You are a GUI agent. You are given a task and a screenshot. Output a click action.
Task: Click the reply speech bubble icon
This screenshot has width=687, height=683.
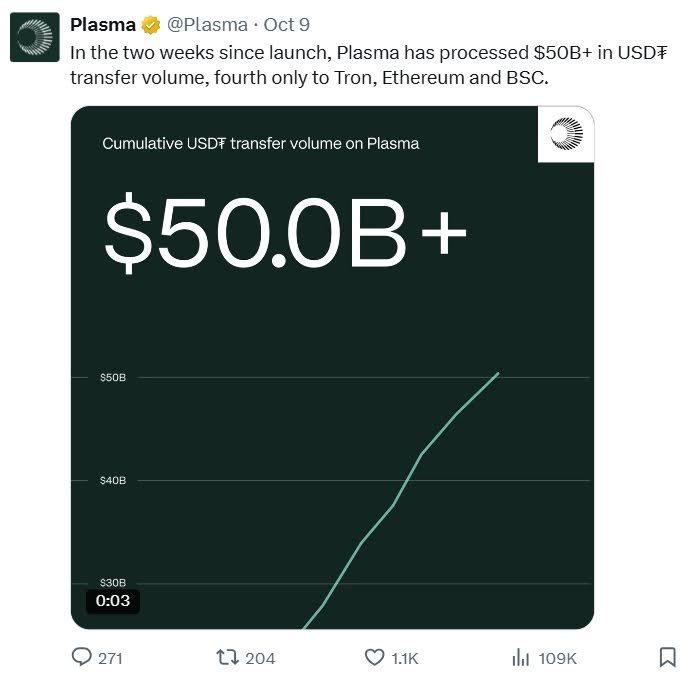coord(82,657)
